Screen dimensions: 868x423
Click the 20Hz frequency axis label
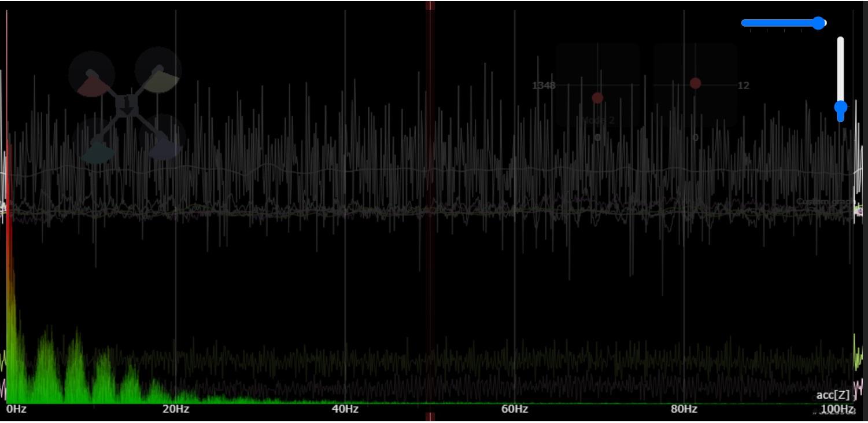176,409
